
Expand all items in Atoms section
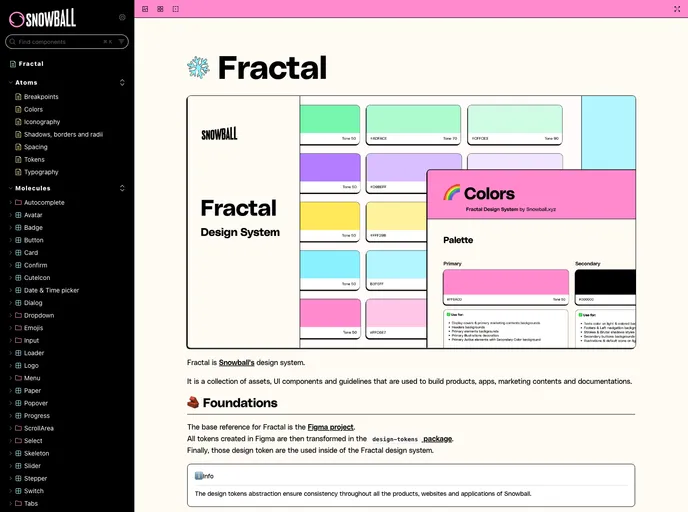click(x=122, y=82)
